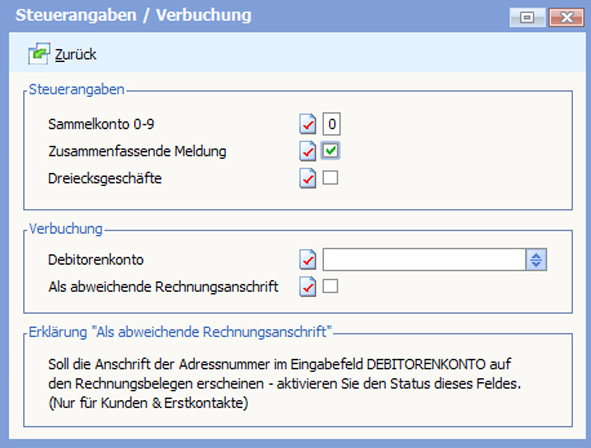Click the note icon beside Sammelkonto 0-9
This screenshot has width=591, height=448.
pos(308,124)
